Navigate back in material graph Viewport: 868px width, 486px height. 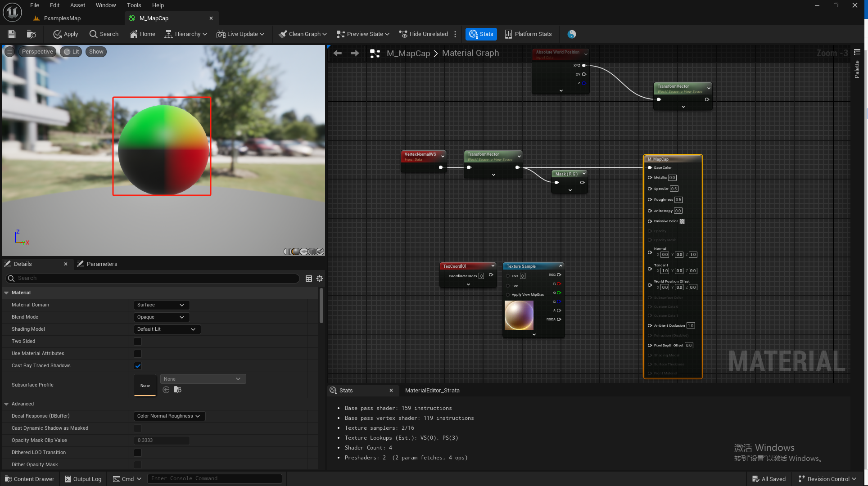click(x=338, y=53)
